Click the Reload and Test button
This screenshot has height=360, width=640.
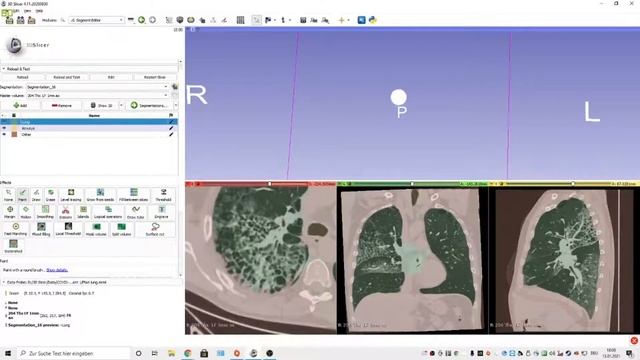click(67, 77)
